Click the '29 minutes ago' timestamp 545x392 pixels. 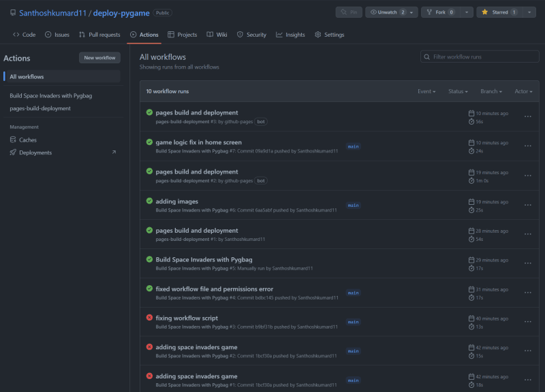(492, 260)
